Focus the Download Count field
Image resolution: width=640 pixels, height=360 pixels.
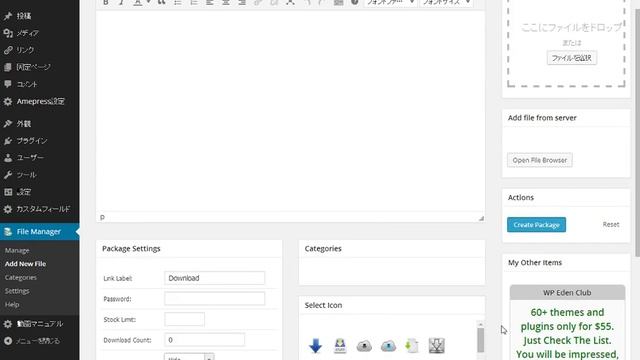(204, 340)
